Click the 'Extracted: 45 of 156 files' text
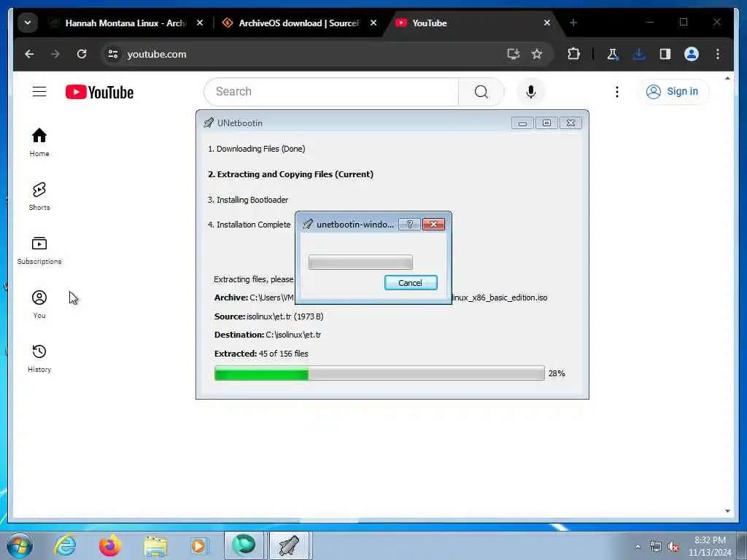Image resolution: width=747 pixels, height=560 pixels. click(x=261, y=354)
